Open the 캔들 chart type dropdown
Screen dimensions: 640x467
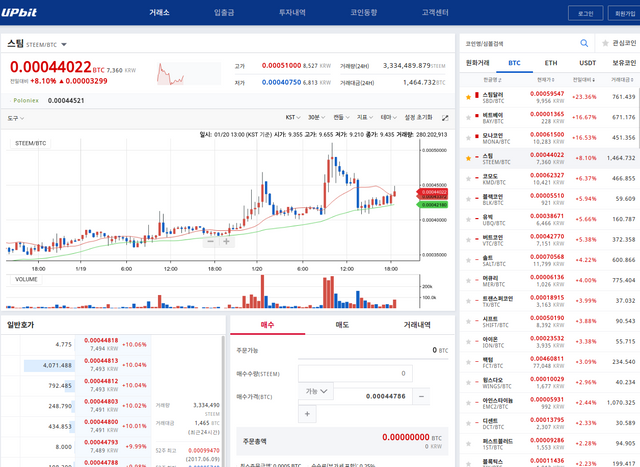pos(341,117)
